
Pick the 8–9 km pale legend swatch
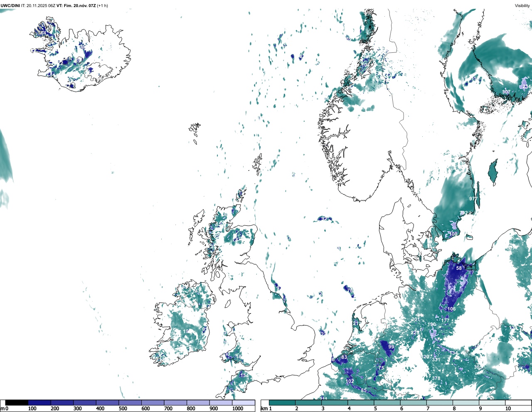tap(466, 402)
